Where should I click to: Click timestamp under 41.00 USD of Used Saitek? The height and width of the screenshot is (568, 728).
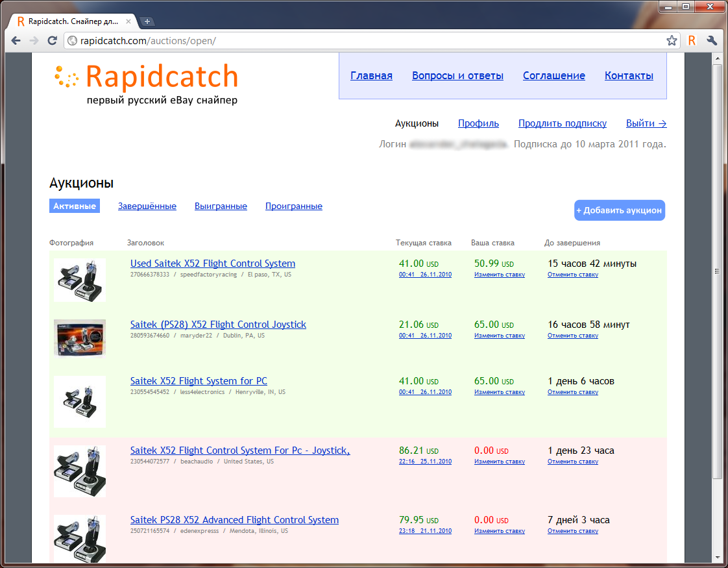pos(425,275)
